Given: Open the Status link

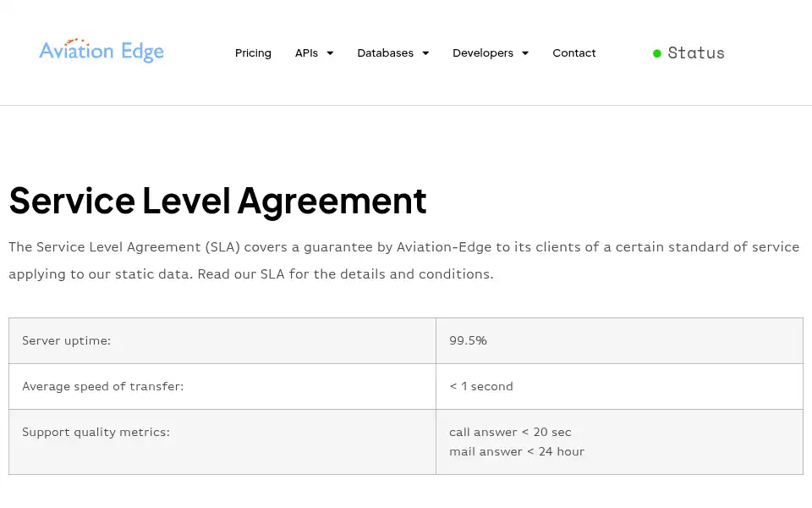Looking at the screenshot, I should point(696,52).
